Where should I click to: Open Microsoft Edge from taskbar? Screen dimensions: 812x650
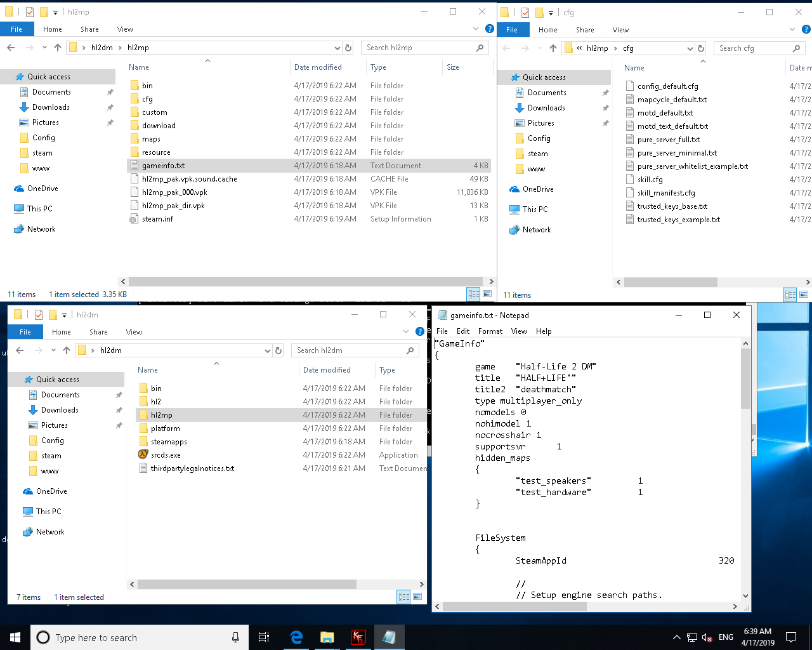(x=296, y=637)
